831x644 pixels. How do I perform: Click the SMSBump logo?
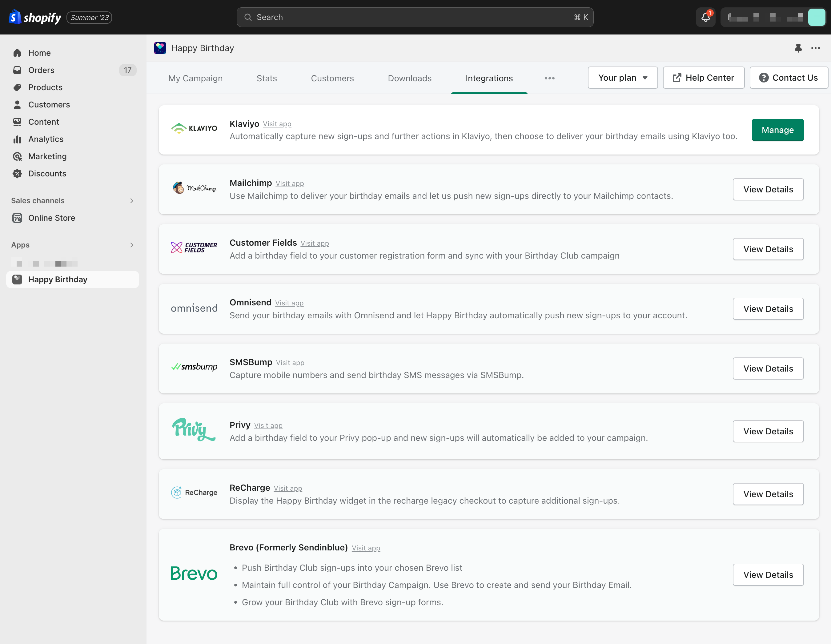pos(194,367)
